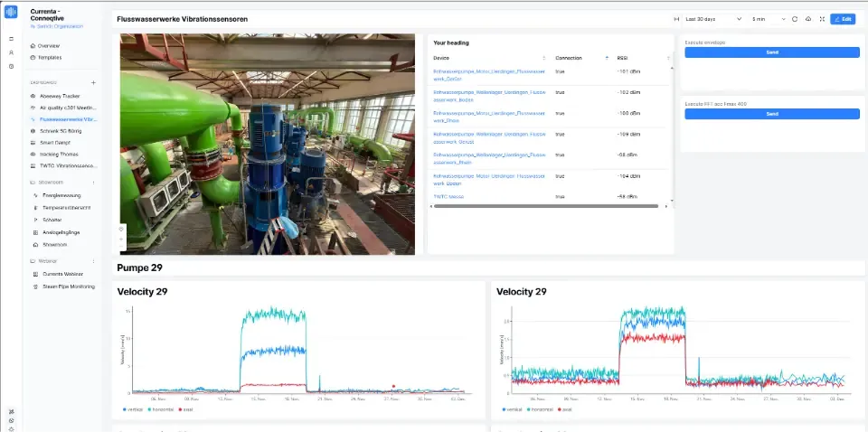
Task: Click the blue Edit button
Action: (843, 19)
